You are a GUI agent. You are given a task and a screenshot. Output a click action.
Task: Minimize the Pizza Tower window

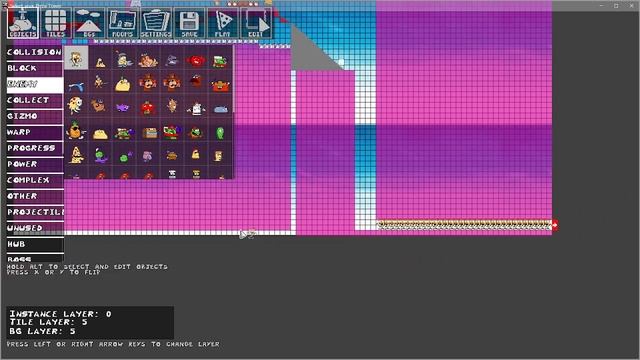click(602, 6)
